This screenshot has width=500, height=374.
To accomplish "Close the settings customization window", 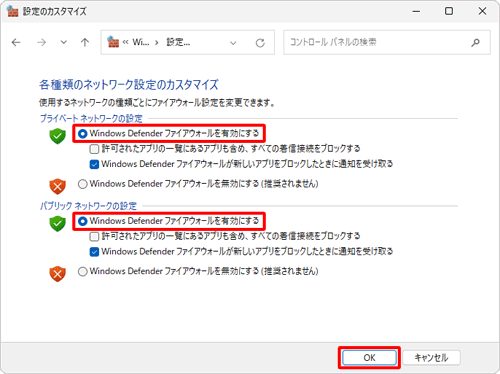I will pyautogui.click(x=482, y=11).
